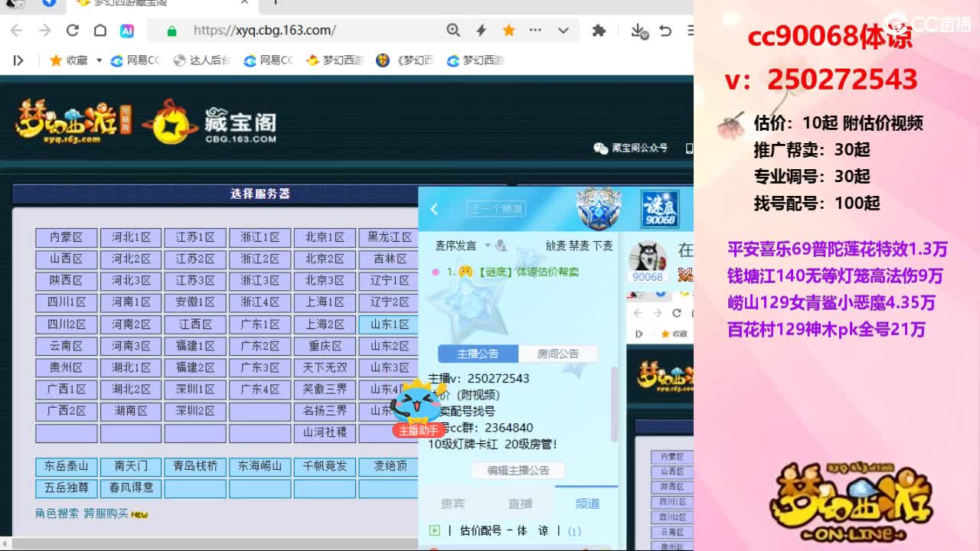Click the 禁麦 control
The image size is (980, 551).
point(579,246)
